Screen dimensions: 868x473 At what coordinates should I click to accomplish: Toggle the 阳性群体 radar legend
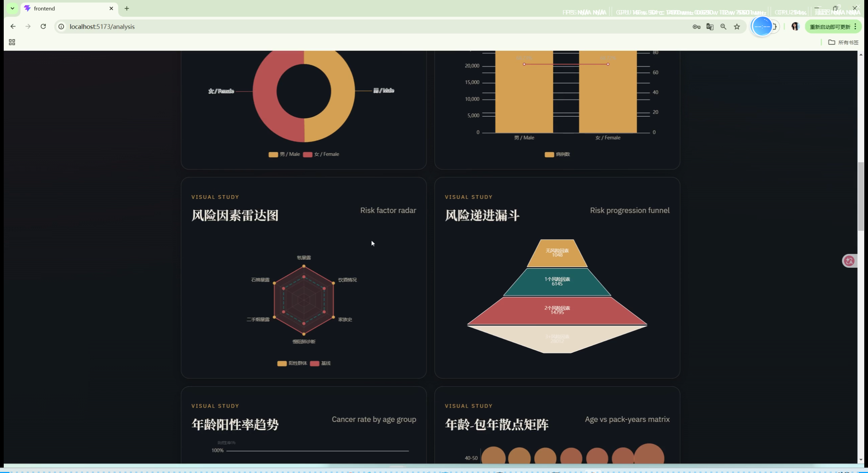click(x=292, y=364)
